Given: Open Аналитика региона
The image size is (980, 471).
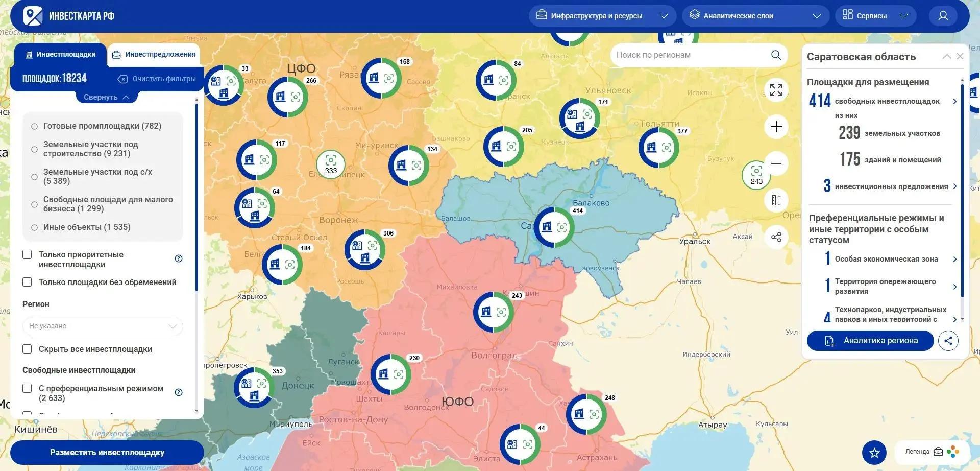Looking at the screenshot, I should (870, 341).
